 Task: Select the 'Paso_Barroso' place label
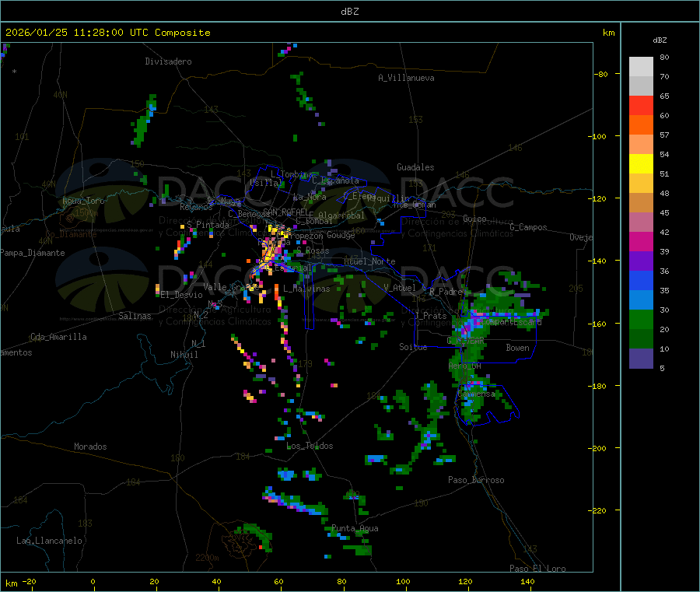coord(476,480)
